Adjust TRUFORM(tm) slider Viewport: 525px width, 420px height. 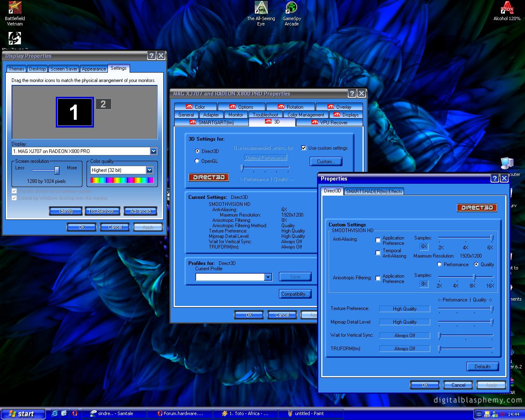coord(439,349)
